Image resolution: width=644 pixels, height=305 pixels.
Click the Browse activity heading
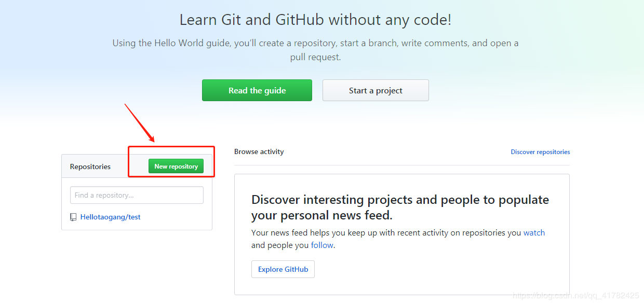(x=259, y=151)
